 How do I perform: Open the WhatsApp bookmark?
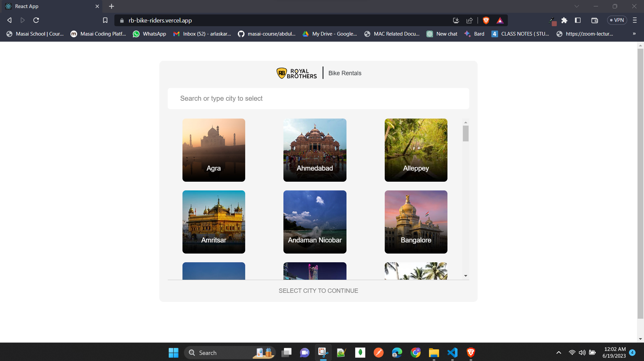click(150, 34)
